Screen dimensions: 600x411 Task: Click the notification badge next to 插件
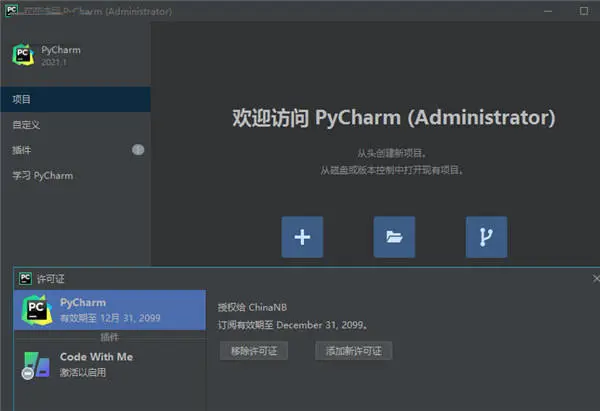tap(138, 150)
